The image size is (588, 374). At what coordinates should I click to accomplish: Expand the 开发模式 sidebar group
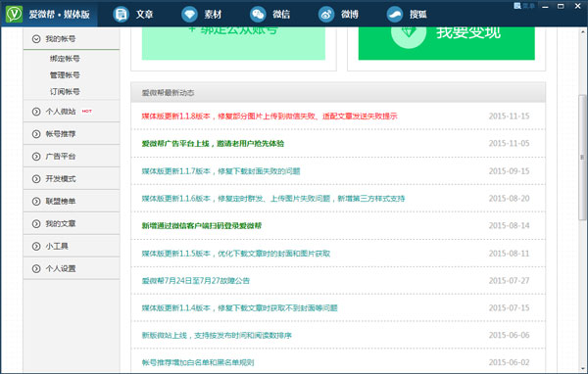[x=72, y=179]
